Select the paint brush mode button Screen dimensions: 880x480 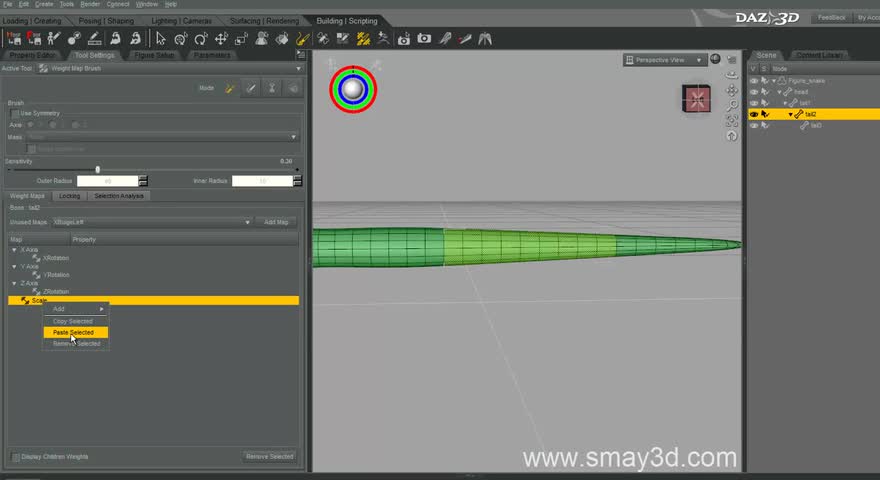tap(230, 88)
